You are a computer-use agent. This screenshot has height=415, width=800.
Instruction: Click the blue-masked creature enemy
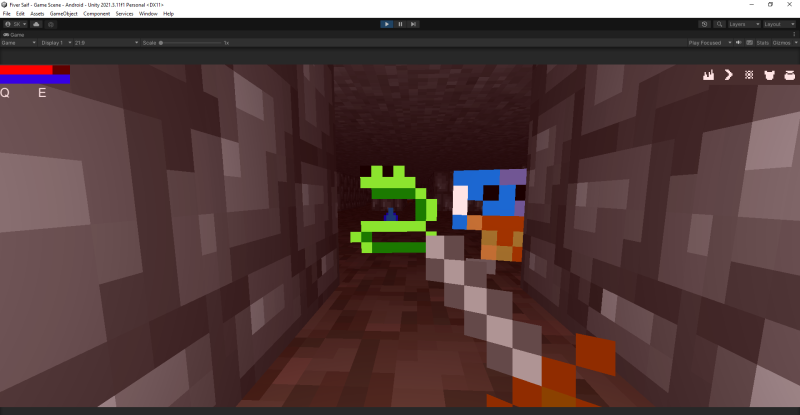coord(489,214)
